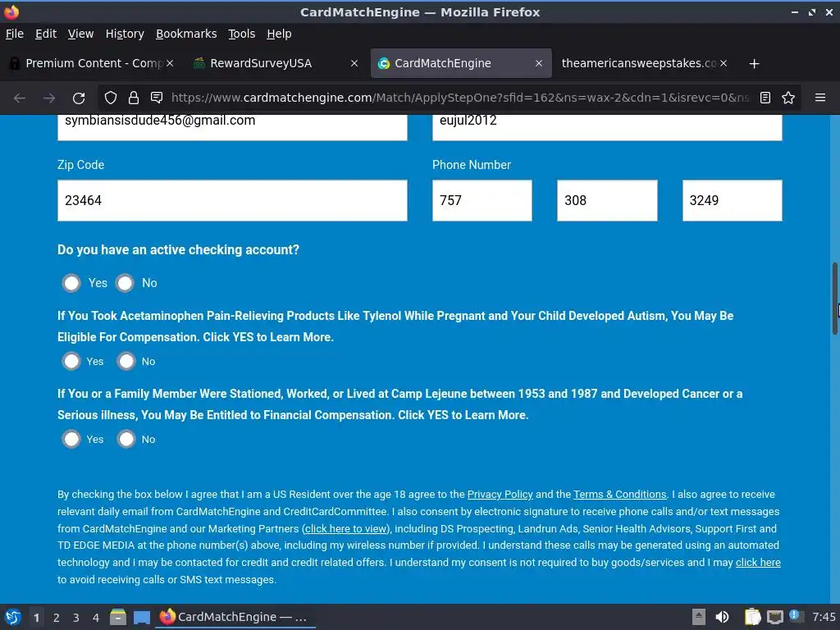Reload the page with the refresh icon
Screen dimensions: 840x630
tap(79, 98)
